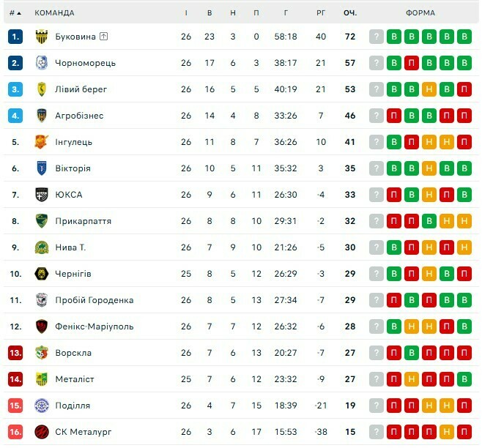This screenshot has height=448, width=482.
Task: Click the ФОРМА column header
Action: 420,13
